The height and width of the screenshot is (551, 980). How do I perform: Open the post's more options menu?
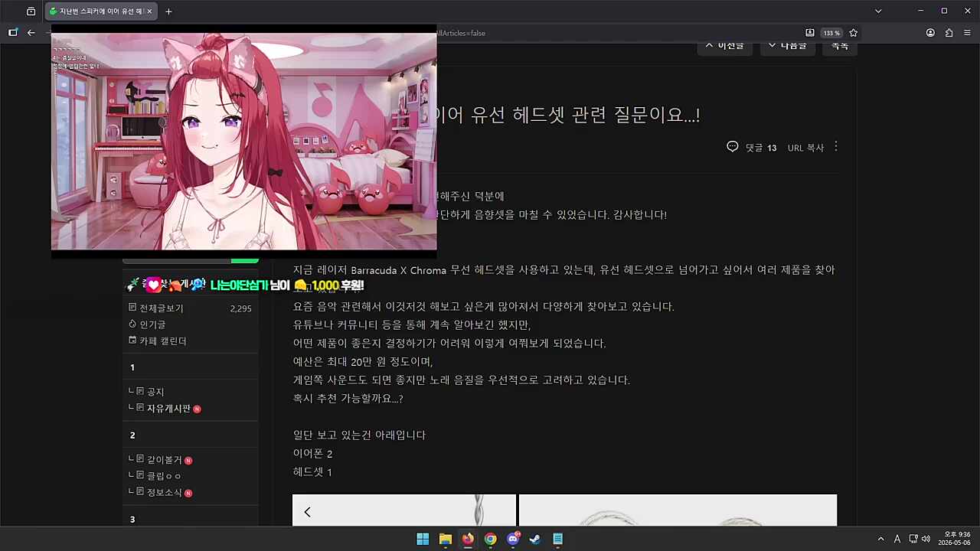(x=836, y=146)
